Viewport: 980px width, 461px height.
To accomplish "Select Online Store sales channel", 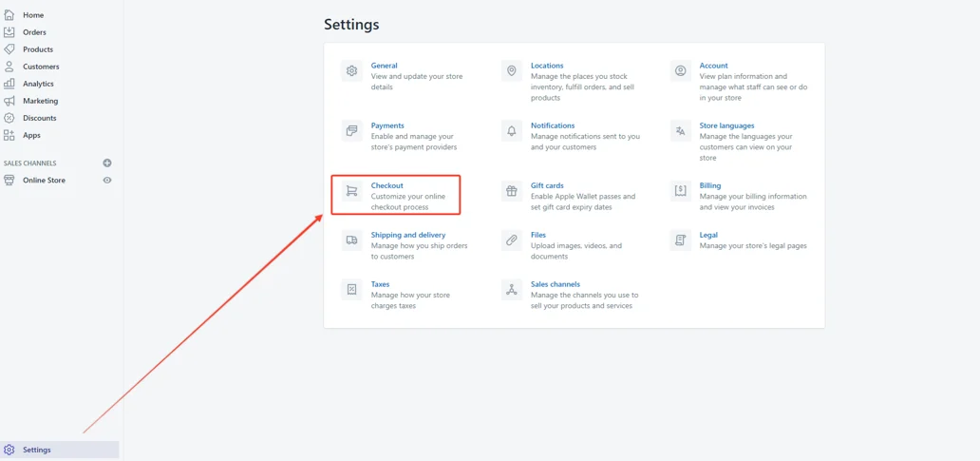I will (44, 181).
